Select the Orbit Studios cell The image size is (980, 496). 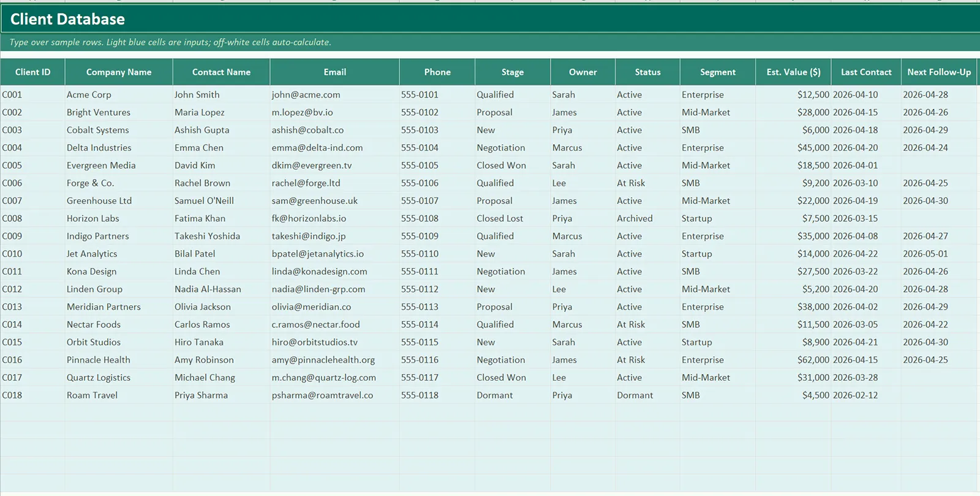click(119, 342)
